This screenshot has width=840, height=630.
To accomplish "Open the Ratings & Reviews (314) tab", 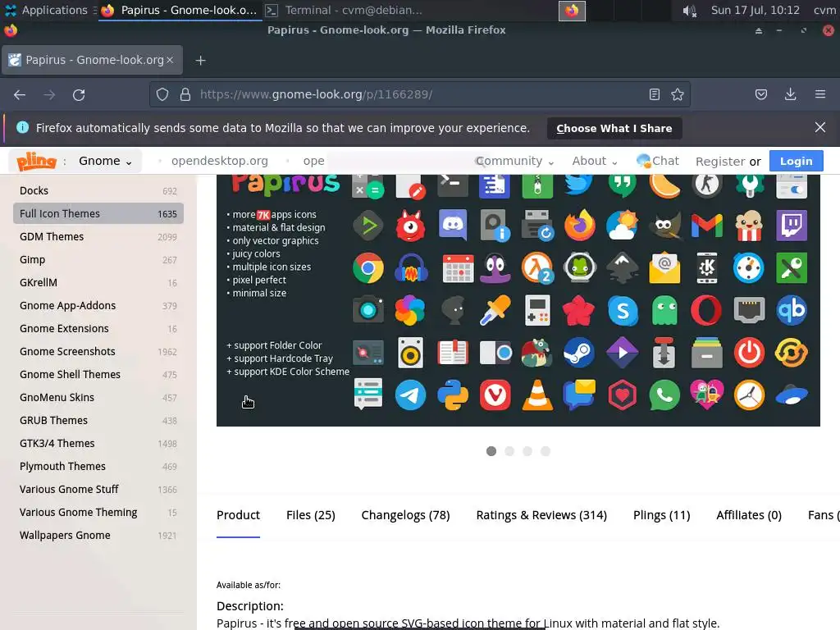I will 541,515.
